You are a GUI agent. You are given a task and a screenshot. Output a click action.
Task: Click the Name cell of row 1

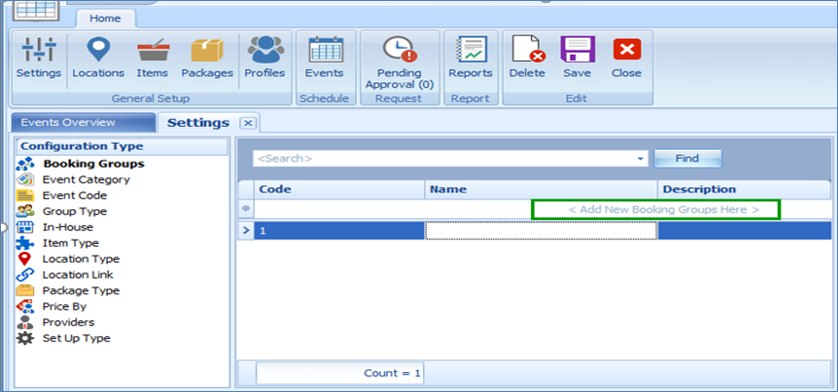click(x=541, y=230)
